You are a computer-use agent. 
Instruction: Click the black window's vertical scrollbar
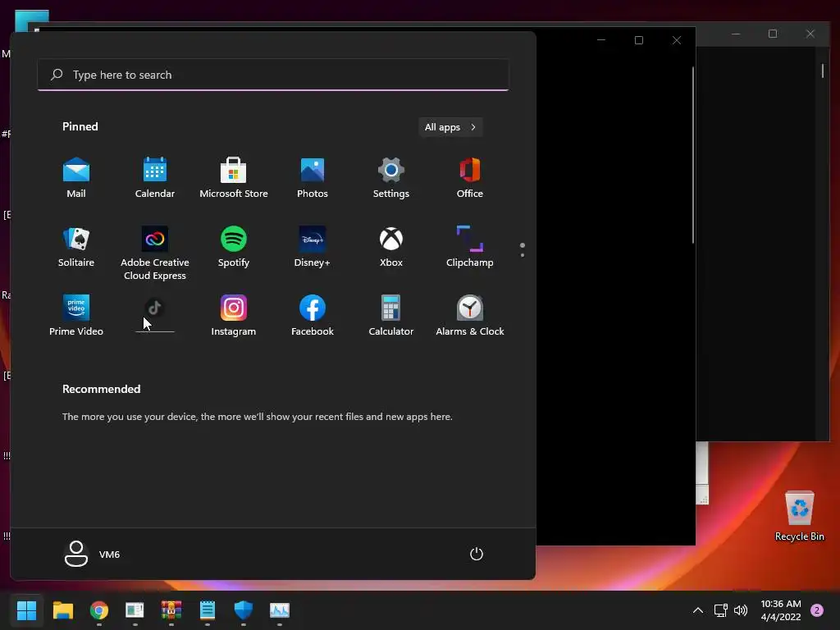[693, 155]
